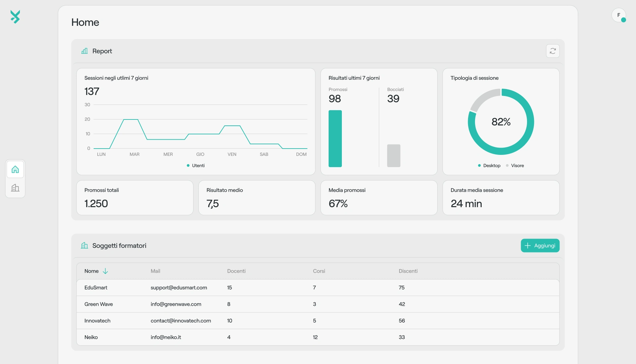Click support@edusmart.com email

click(179, 288)
